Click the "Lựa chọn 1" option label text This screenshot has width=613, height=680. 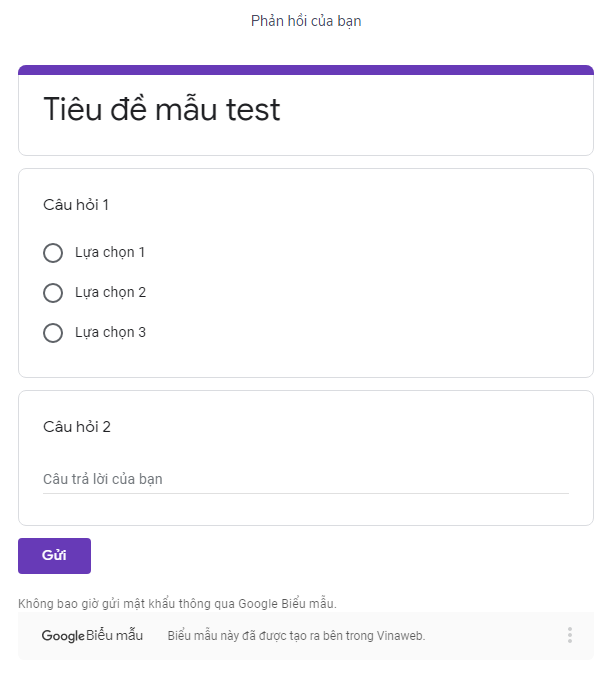click(110, 253)
